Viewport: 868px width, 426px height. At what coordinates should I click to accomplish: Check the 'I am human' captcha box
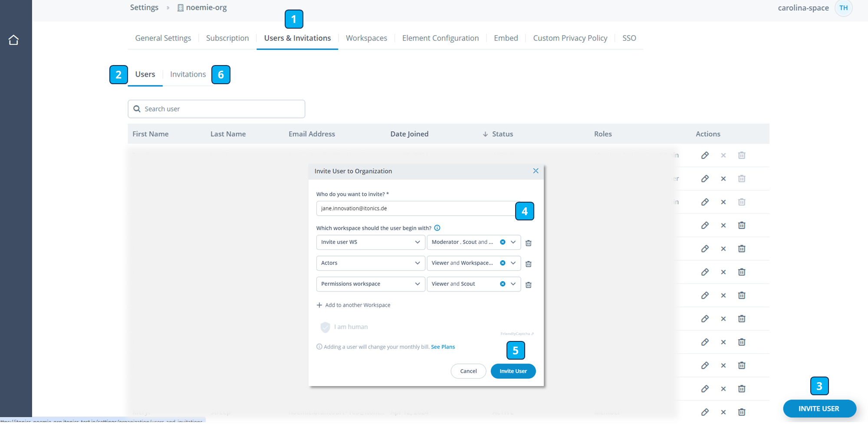point(325,327)
